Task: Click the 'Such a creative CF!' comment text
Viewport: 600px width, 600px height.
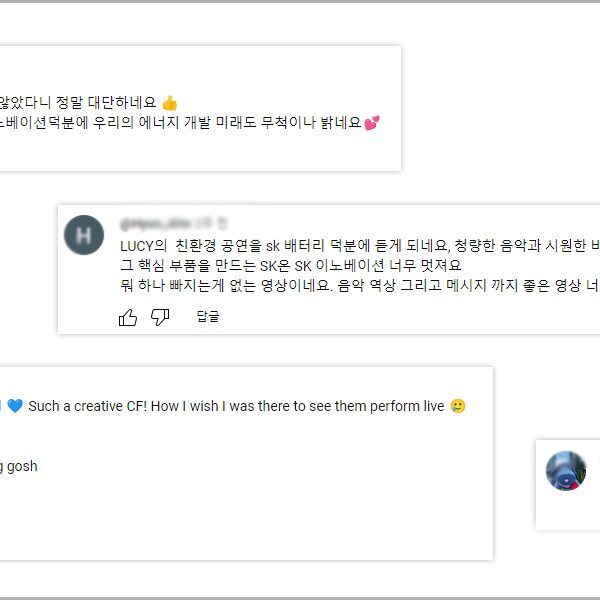Action: (236, 406)
